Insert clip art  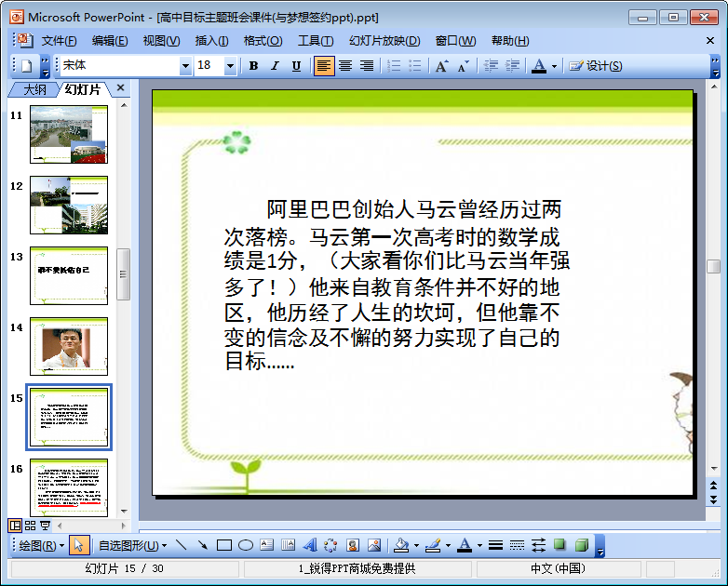tap(353, 545)
